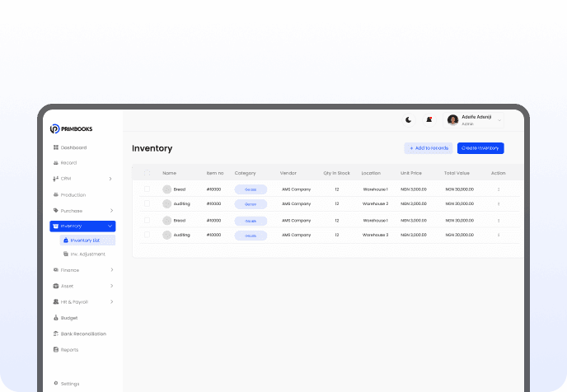
Task: Click the HR & Payroll people icon
Action: pyautogui.click(x=56, y=301)
